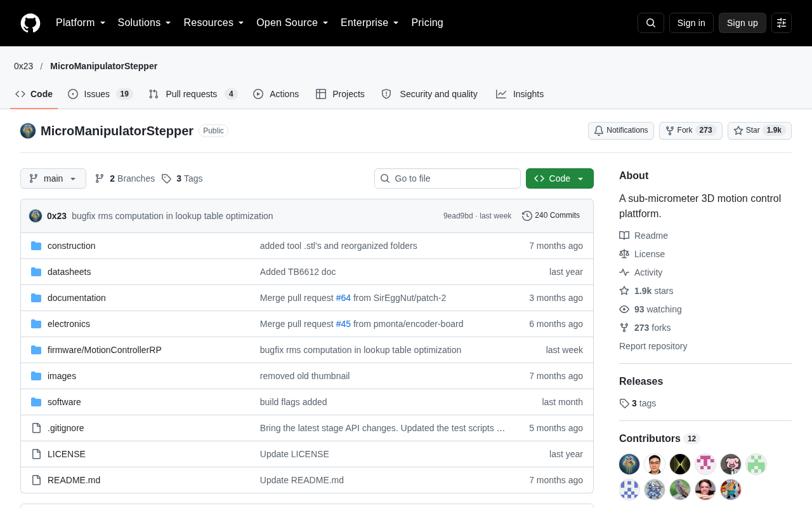
Task: Open the main branch selector dropdown
Action: click(x=53, y=178)
